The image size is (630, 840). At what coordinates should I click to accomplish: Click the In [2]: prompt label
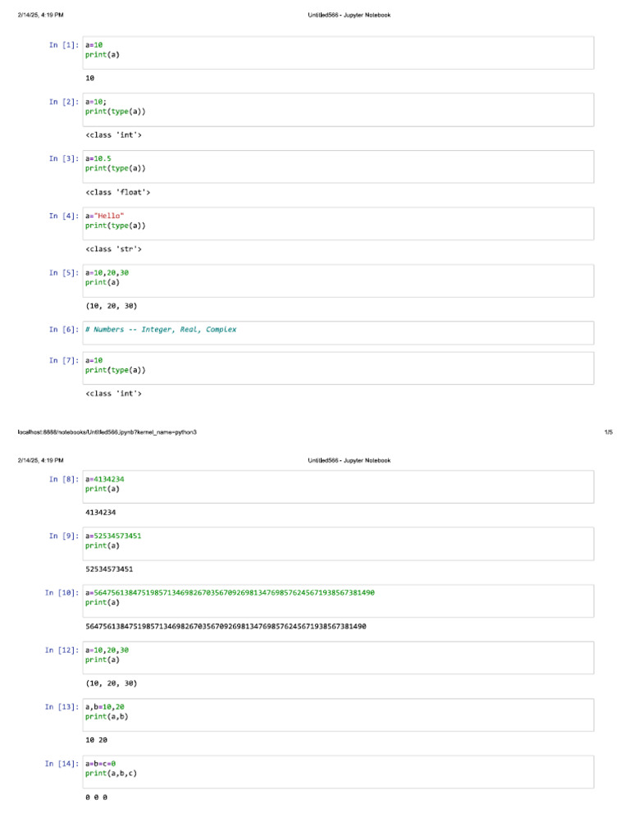pyautogui.click(x=64, y=103)
